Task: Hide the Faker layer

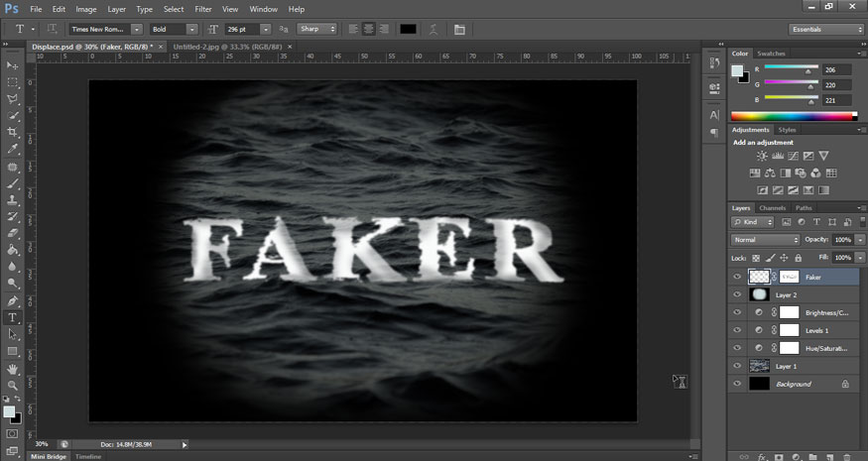Action: point(737,277)
